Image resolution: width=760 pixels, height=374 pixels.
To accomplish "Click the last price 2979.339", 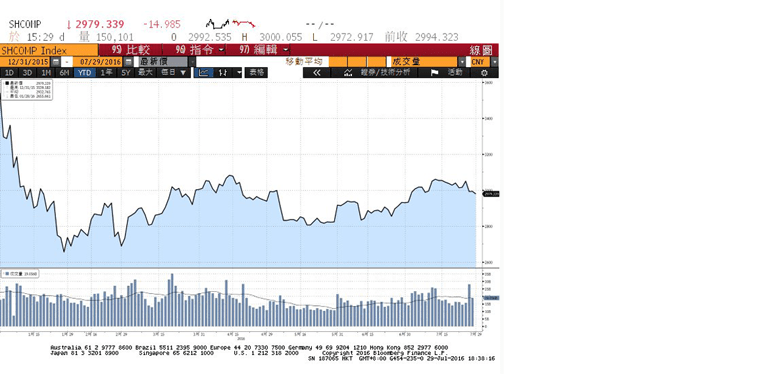I will tap(100, 24).
